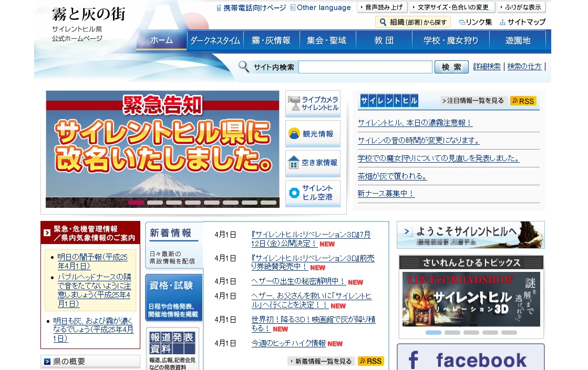Click the house icon for 空き家情報
Image resolution: width=588 pixels, height=370 pixels.
tap(294, 163)
